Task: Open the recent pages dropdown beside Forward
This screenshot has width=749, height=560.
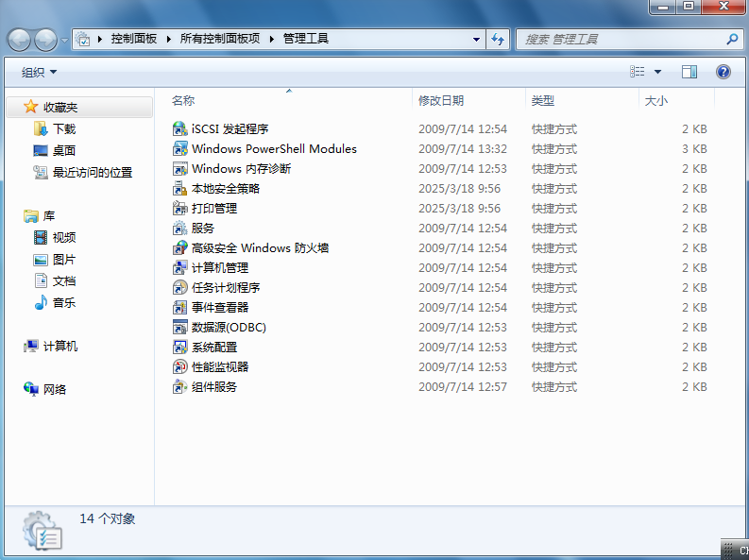Action: pos(64,41)
